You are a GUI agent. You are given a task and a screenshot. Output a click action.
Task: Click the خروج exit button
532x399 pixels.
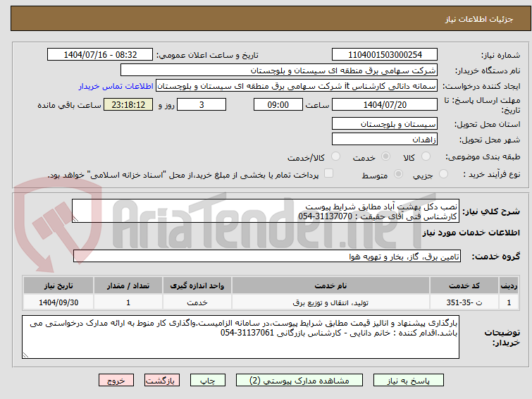[116, 381]
